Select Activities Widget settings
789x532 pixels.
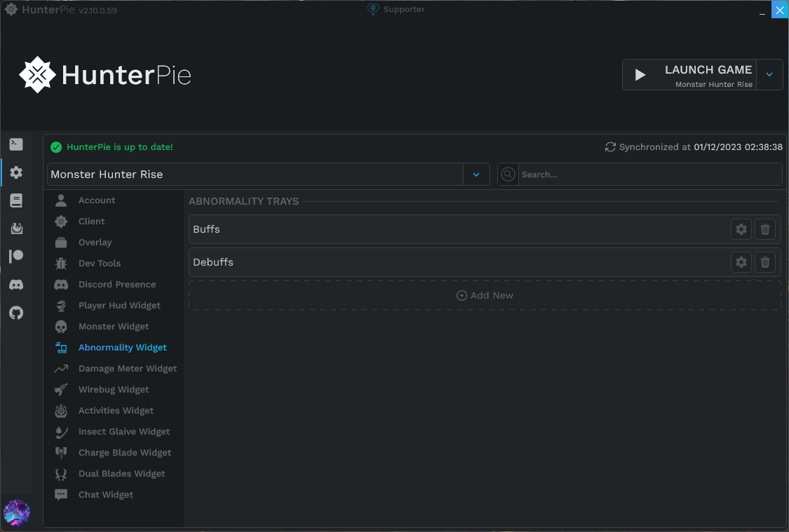(x=116, y=410)
